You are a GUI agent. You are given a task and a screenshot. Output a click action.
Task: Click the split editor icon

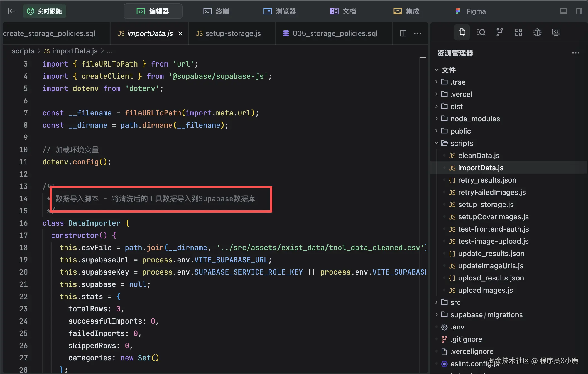tap(403, 33)
